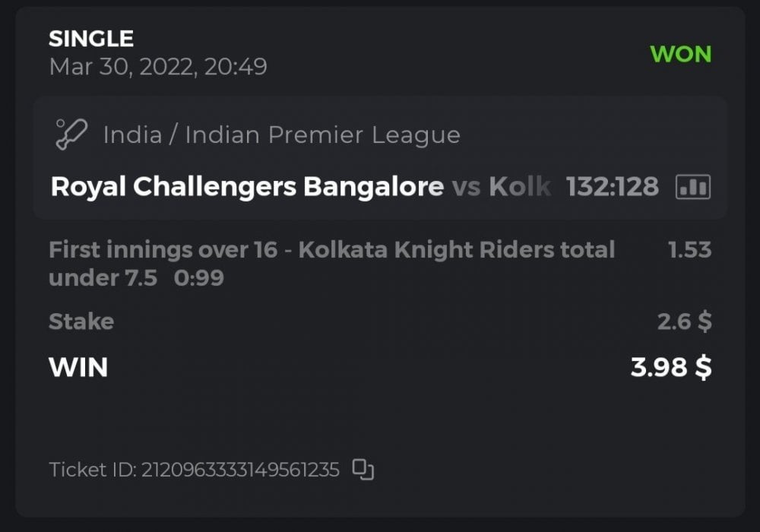Click the vs separator in match title
Image resolution: width=760 pixels, height=532 pixels.
466,186
